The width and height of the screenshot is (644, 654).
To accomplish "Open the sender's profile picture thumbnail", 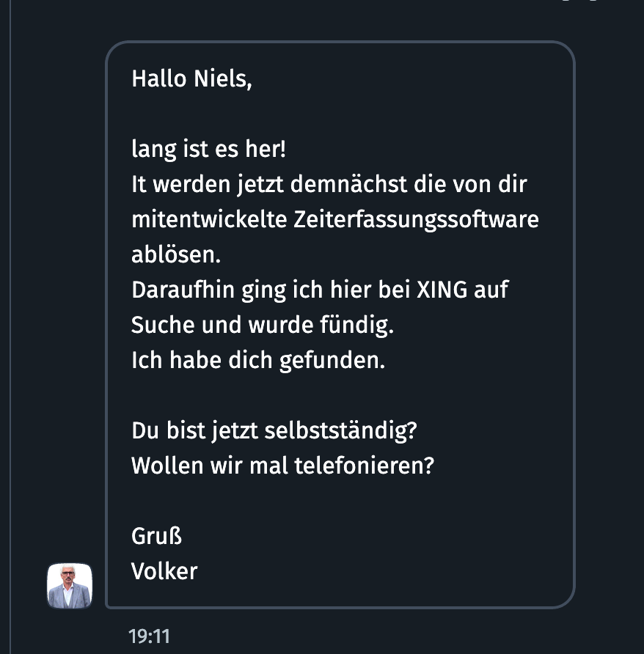I will (70, 586).
